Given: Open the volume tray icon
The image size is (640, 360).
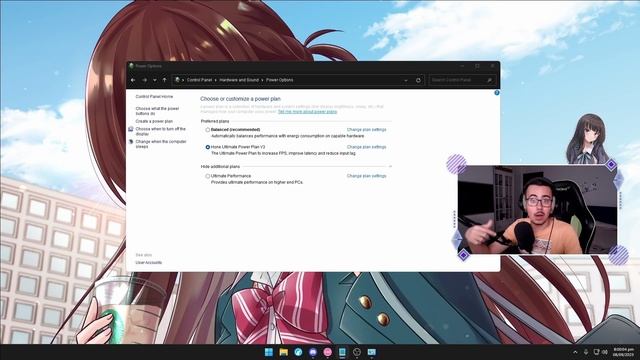Looking at the screenshot, I should click(604, 352).
